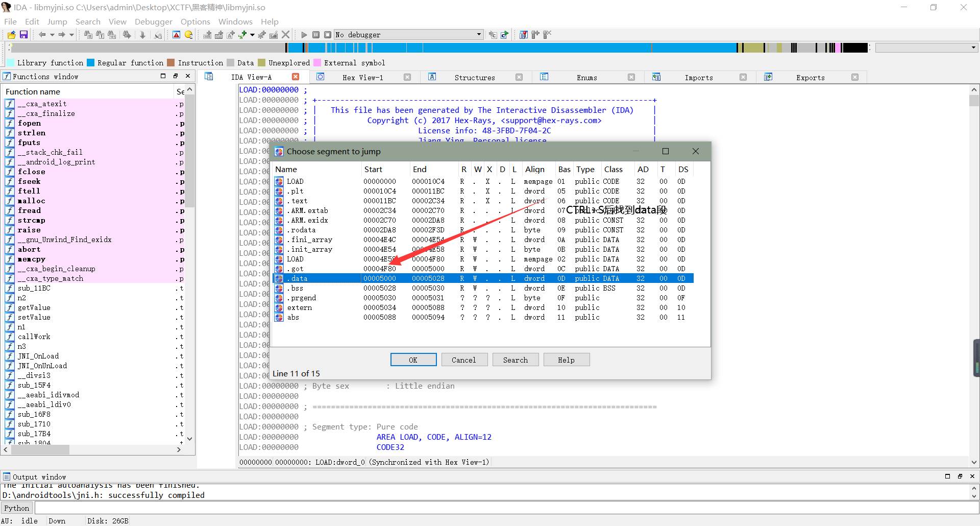980x526 pixels.
Task: Click the grey X icon in toolbar
Action: click(285, 35)
